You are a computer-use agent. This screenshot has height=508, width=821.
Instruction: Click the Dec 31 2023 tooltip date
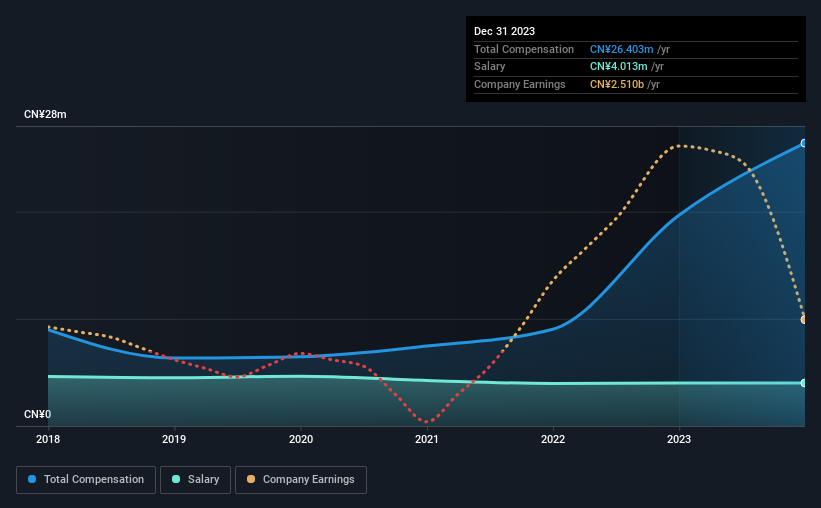pyautogui.click(x=504, y=31)
